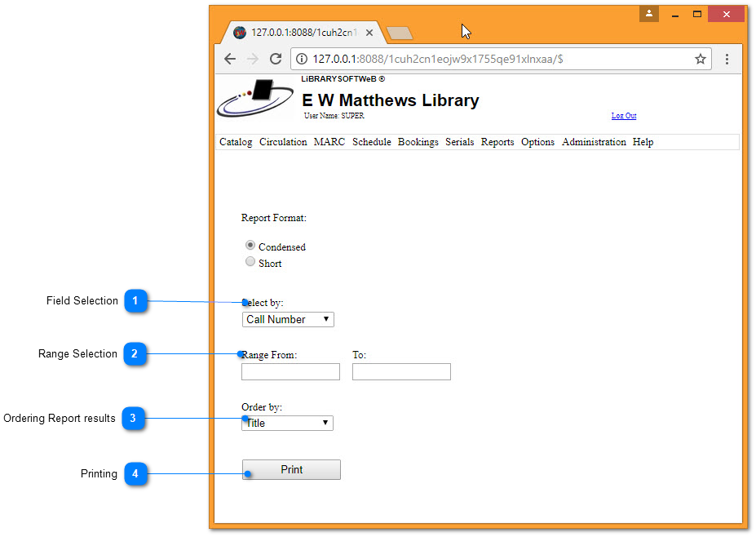Reload the page with refresh icon
This screenshot has width=756, height=537.
[x=276, y=59]
